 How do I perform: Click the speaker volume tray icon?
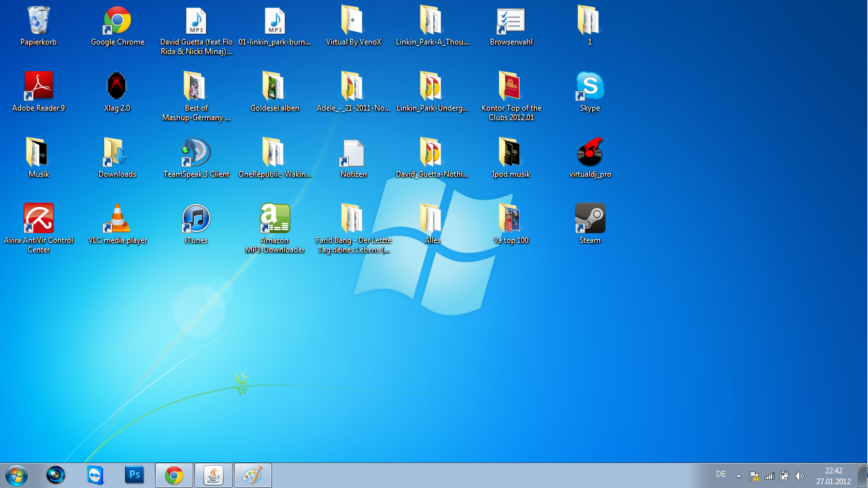pyautogui.click(x=799, y=475)
